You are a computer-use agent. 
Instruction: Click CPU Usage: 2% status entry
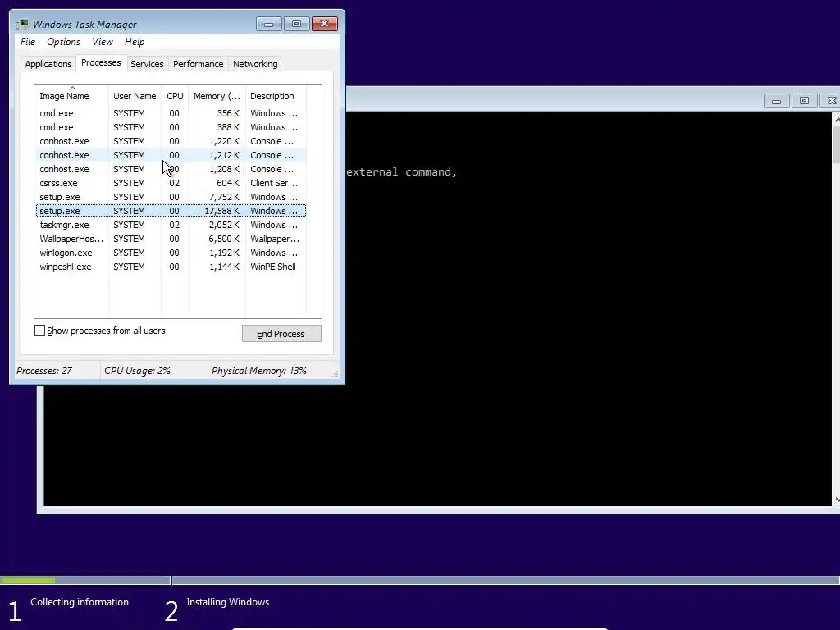tap(137, 371)
